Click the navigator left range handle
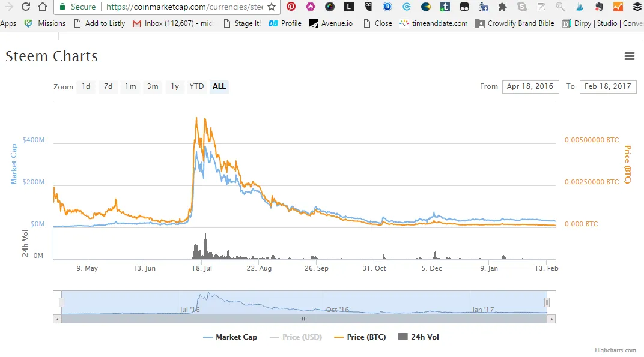Viewport: 644px width, 357px height. (x=61, y=302)
